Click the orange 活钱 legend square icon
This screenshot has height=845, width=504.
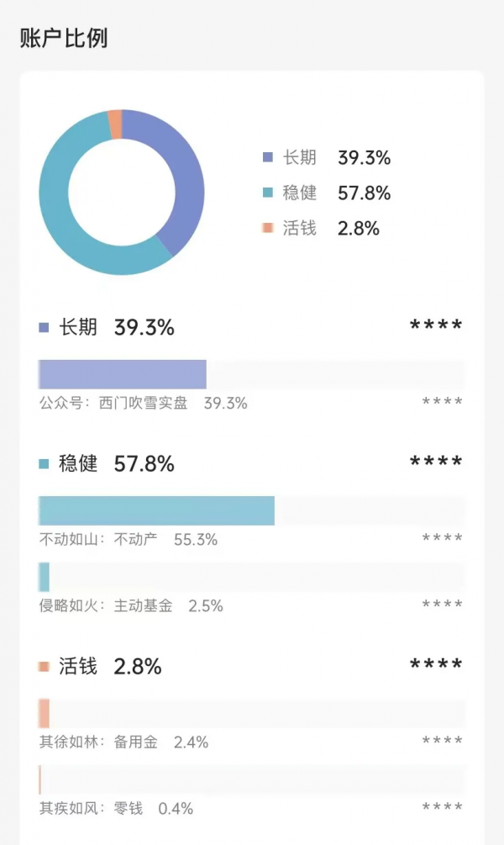268,228
